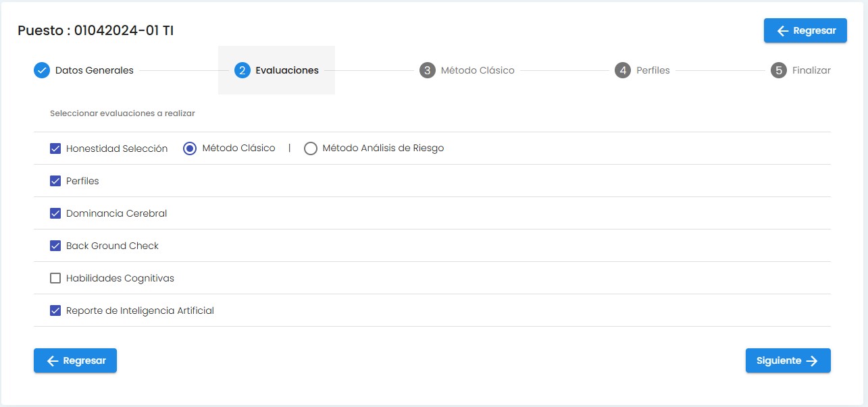This screenshot has width=868, height=407.
Task: Click step 3 Método Clásico number circle
Action: click(x=427, y=70)
